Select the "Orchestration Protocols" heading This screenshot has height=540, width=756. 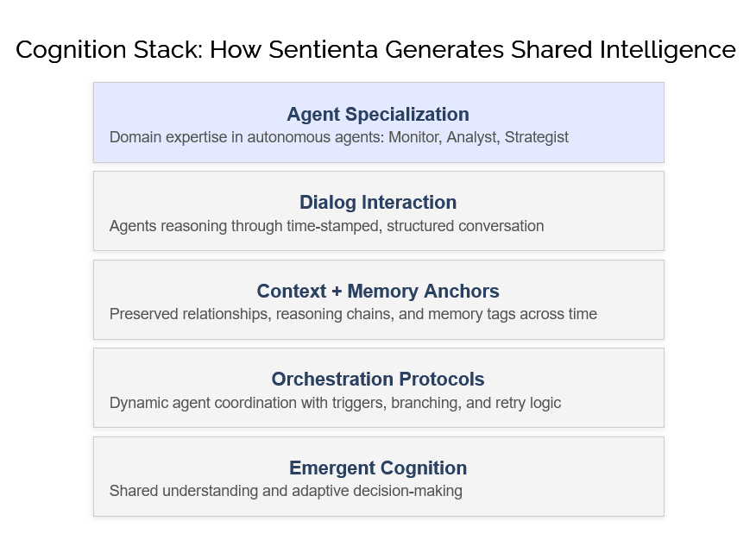tap(378, 379)
